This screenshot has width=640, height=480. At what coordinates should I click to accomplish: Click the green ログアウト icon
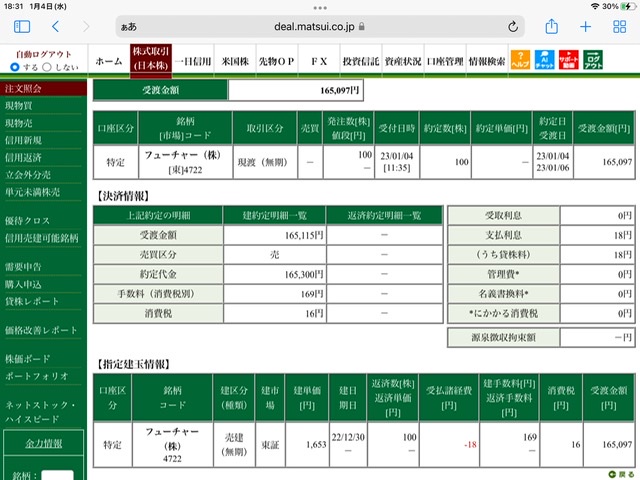click(x=593, y=60)
